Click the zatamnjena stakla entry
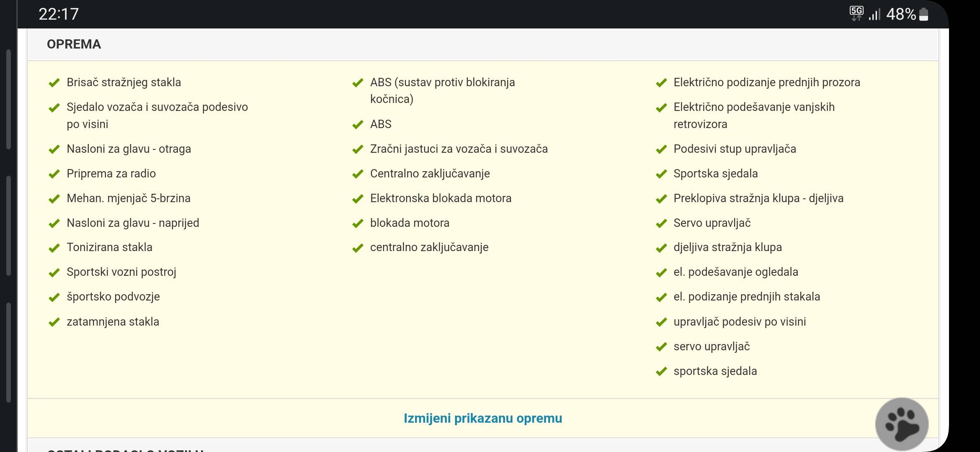Viewport: 980px width, 452px height. (x=113, y=322)
